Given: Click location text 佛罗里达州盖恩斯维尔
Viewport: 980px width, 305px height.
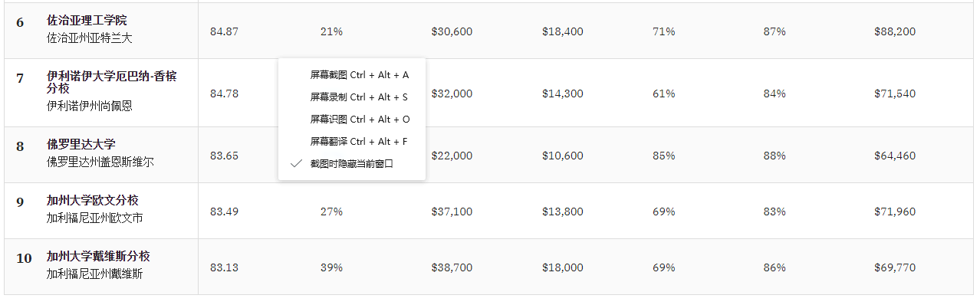Looking at the screenshot, I should point(100,162).
